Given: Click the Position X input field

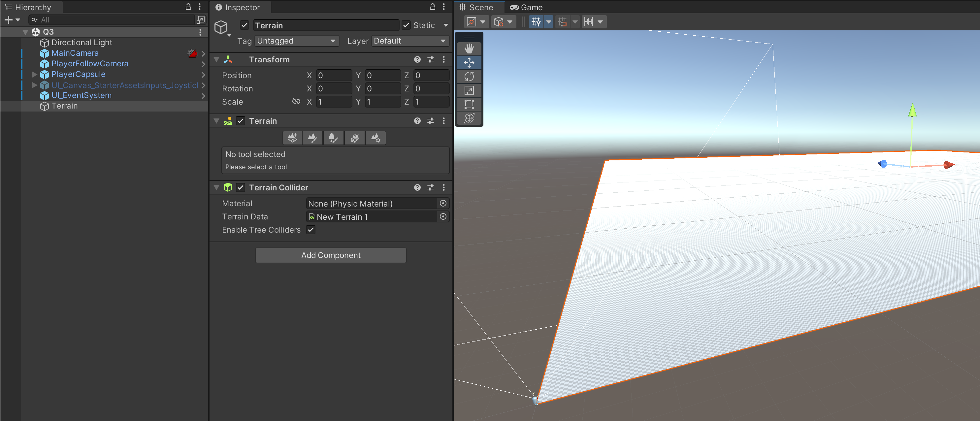Looking at the screenshot, I should pos(334,75).
